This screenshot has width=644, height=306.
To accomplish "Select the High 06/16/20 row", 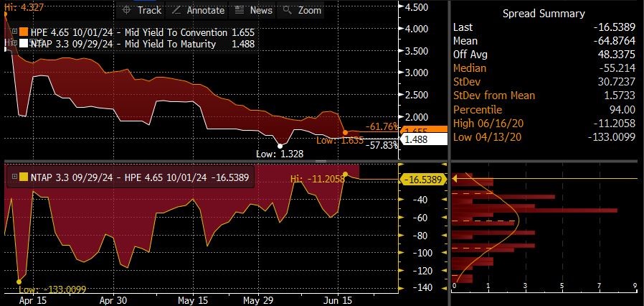I will [544, 124].
